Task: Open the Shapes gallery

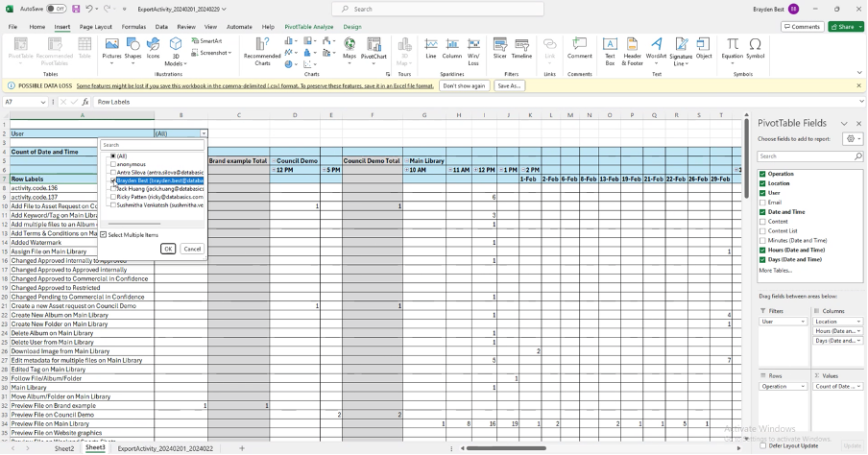Action: click(x=133, y=50)
